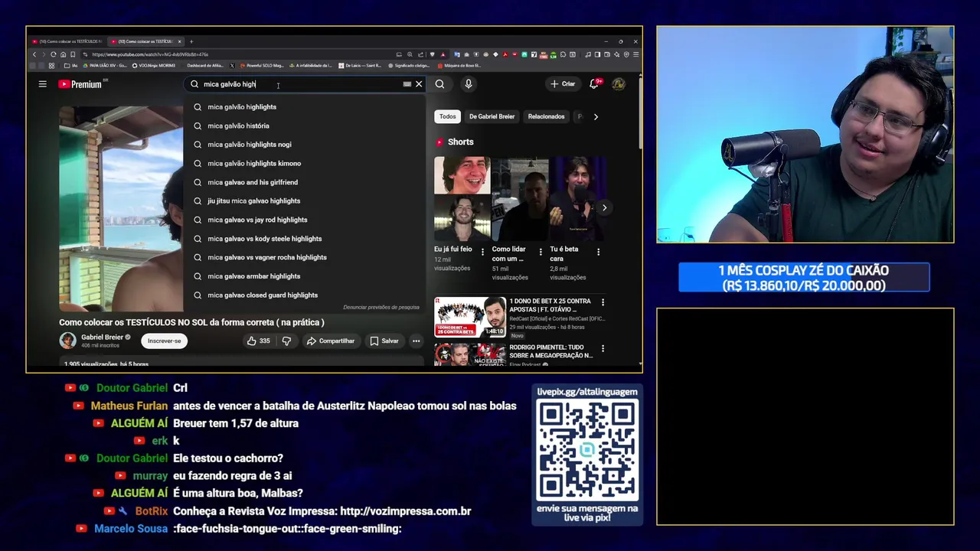Open the short Tu é beta cara
This screenshot has height=551, width=980.
tap(577, 199)
